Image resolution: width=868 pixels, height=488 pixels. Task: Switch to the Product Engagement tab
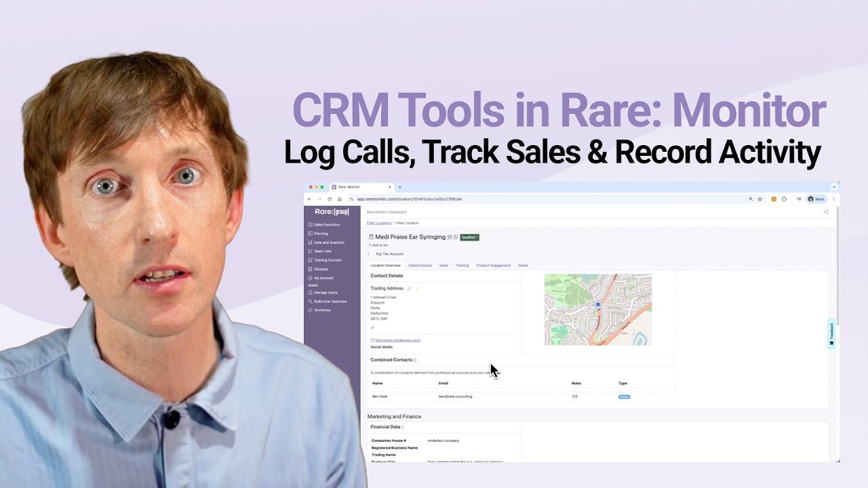(494, 266)
